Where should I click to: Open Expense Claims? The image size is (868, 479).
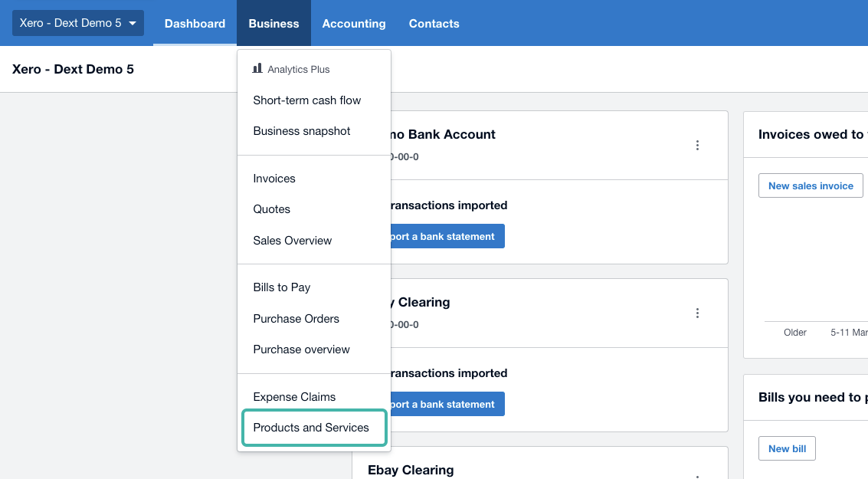pyautogui.click(x=294, y=397)
